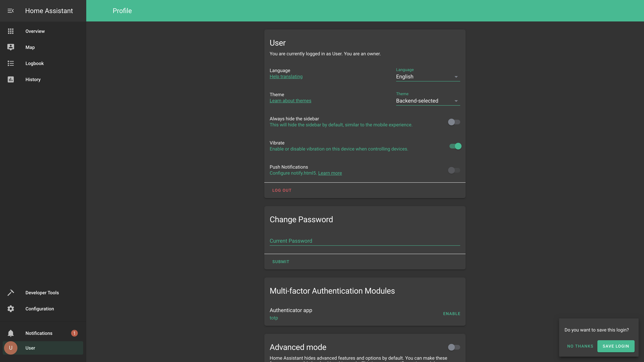Open Notifications via the bell icon
Screen dimensions: 644x362
point(11,333)
